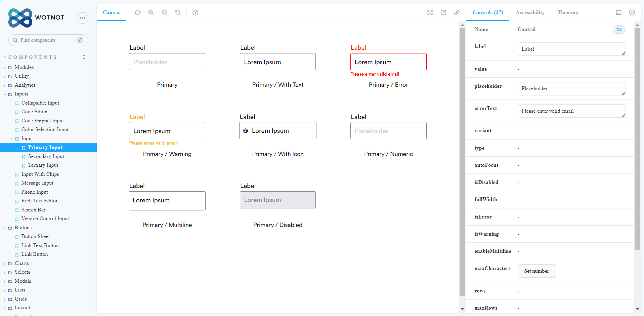
Task: Open canvas in new tab icon
Action: tap(443, 12)
